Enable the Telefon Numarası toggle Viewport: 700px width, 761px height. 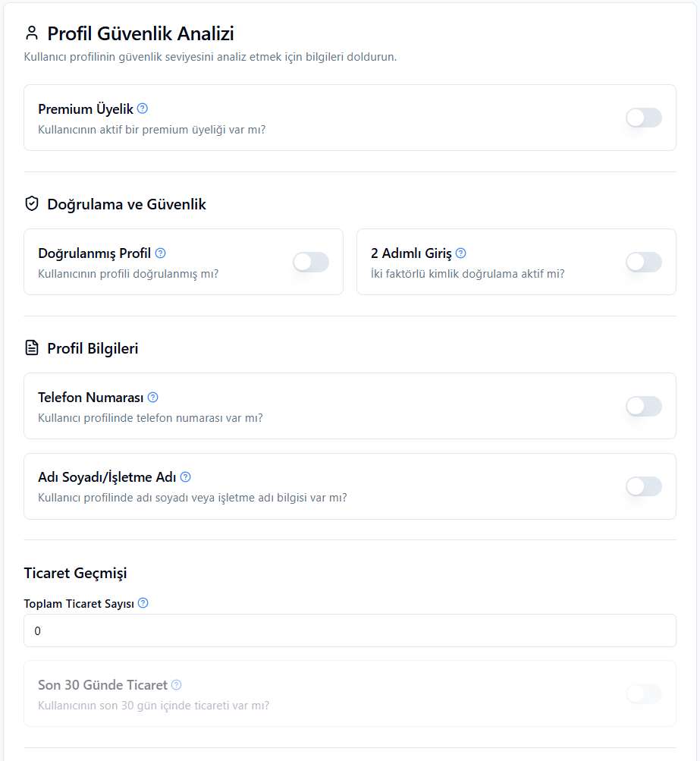click(x=644, y=406)
